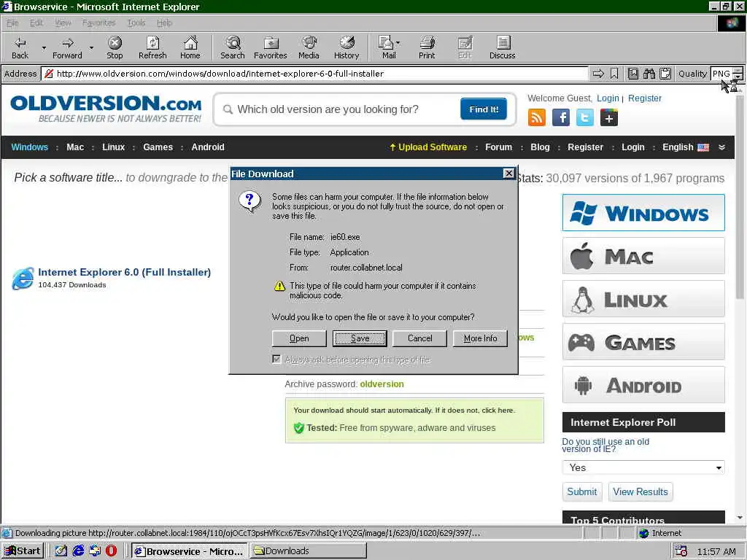This screenshot has width=747, height=560.
Task: Select Mac in the site navigation bar
Action: 75,147
